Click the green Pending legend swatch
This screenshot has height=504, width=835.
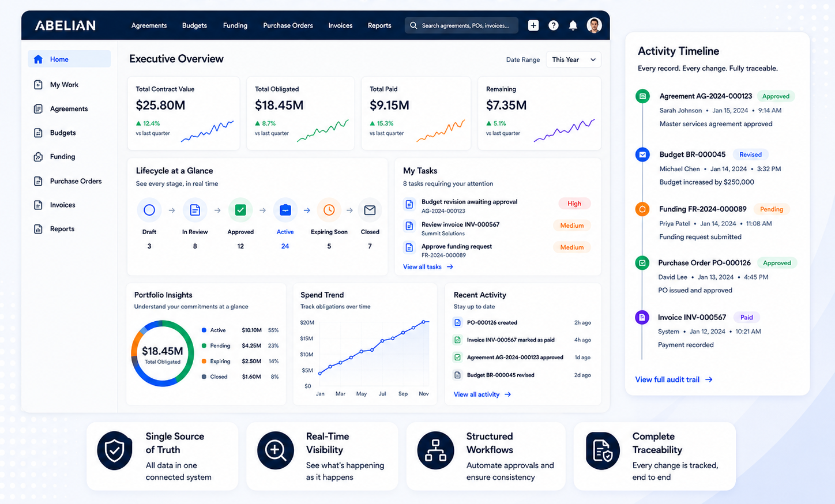click(204, 345)
